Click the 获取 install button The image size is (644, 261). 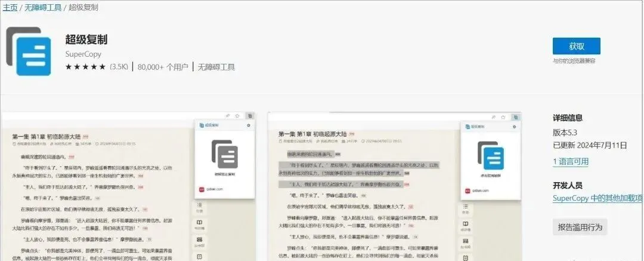576,46
